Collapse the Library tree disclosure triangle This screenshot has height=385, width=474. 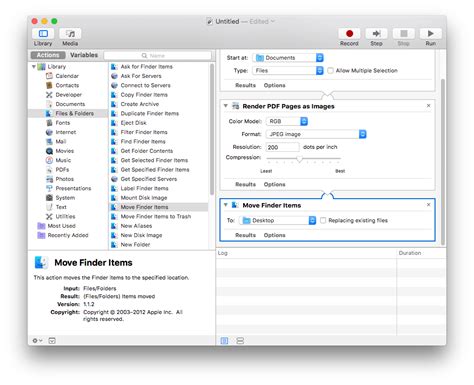coord(34,66)
